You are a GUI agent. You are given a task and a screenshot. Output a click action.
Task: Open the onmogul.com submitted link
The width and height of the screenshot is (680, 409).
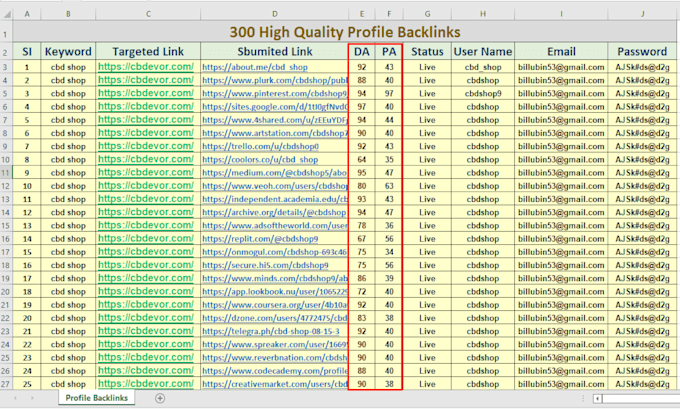click(275, 252)
